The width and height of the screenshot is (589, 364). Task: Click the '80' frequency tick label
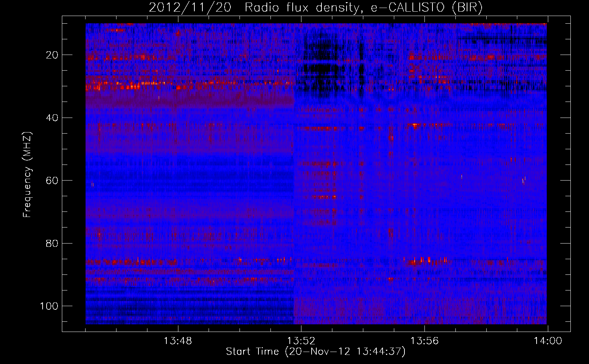pos(52,243)
